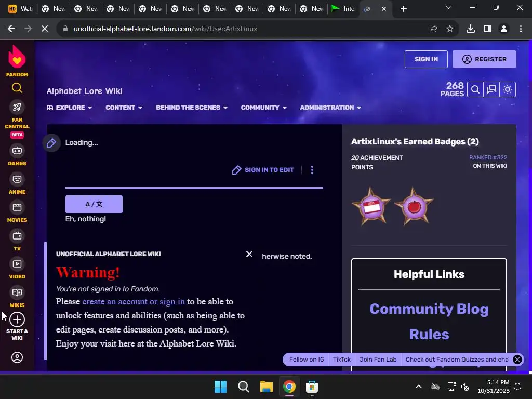Expand the Content menu
Image resolution: width=532 pixels, height=399 pixels.
[x=124, y=108]
